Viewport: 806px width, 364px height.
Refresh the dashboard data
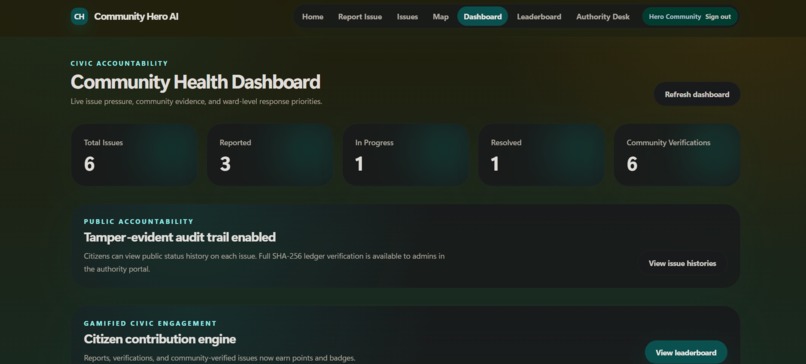pos(697,94)
